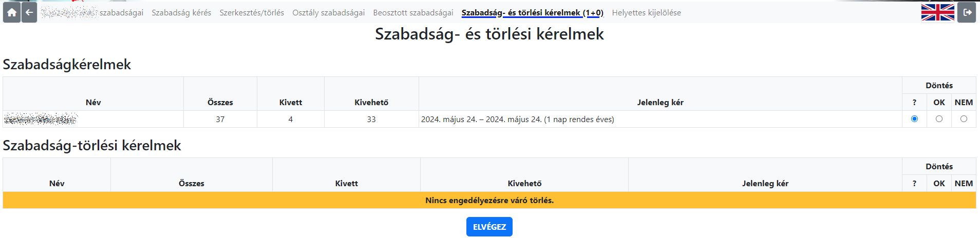The height and width of the screenshot is (238, 980).
Task: Open Helyettes kijelölése link
Action: [x=647, y=13]
